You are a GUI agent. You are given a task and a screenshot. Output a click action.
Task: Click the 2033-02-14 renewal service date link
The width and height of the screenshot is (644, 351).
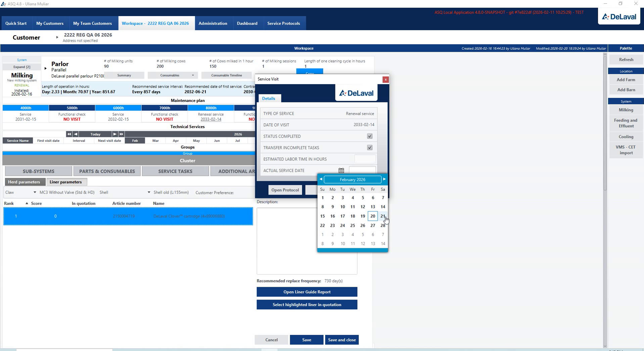coord(211,119)
